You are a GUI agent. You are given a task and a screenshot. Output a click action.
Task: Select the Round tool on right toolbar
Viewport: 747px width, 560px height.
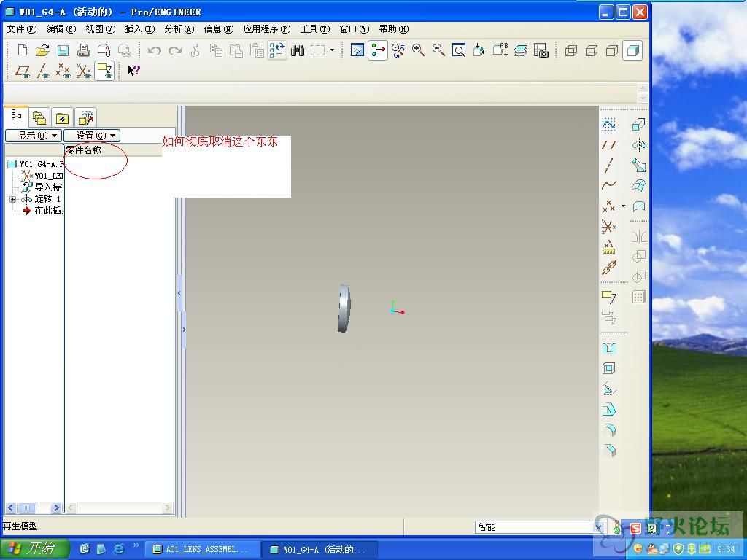coord(609,429)
